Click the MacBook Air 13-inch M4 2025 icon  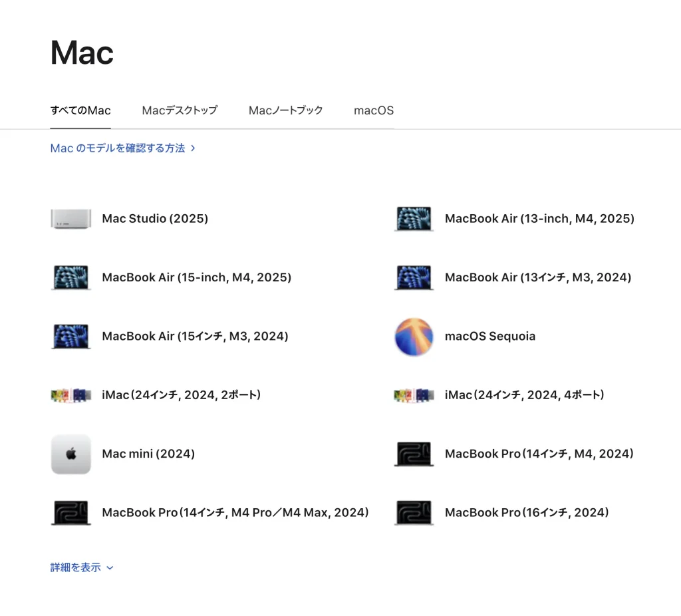pyautogui.click(x=414, y=218)
